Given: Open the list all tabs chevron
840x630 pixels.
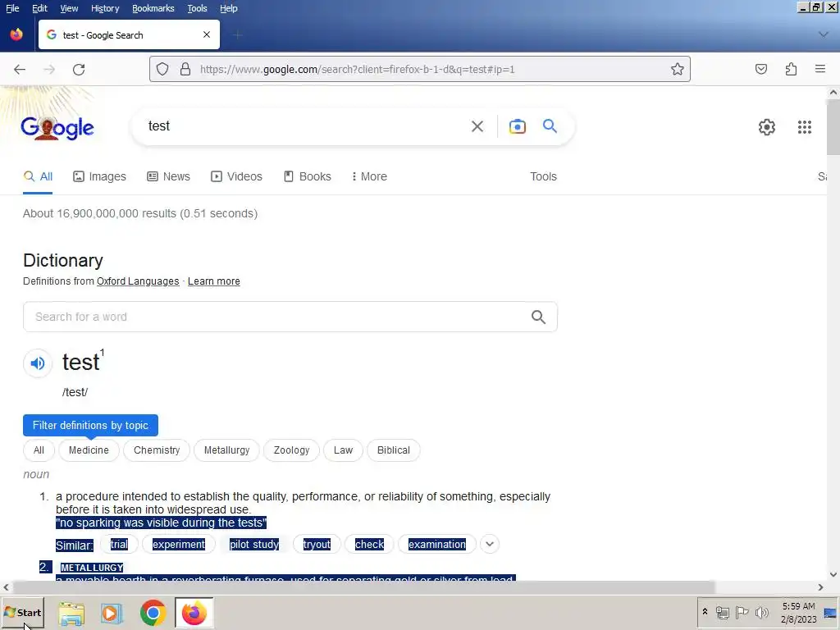Looking at the screenshot, I should coord(824,34).
